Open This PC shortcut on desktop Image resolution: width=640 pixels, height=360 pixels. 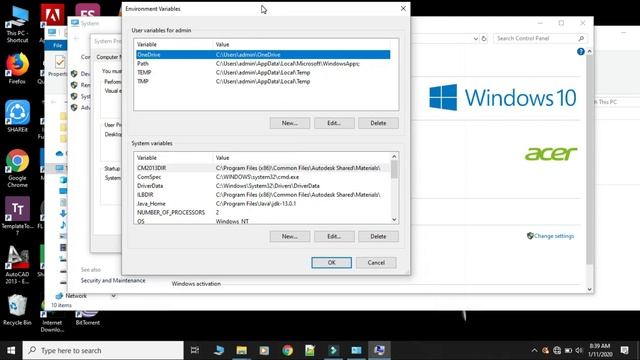pos(17,24)
